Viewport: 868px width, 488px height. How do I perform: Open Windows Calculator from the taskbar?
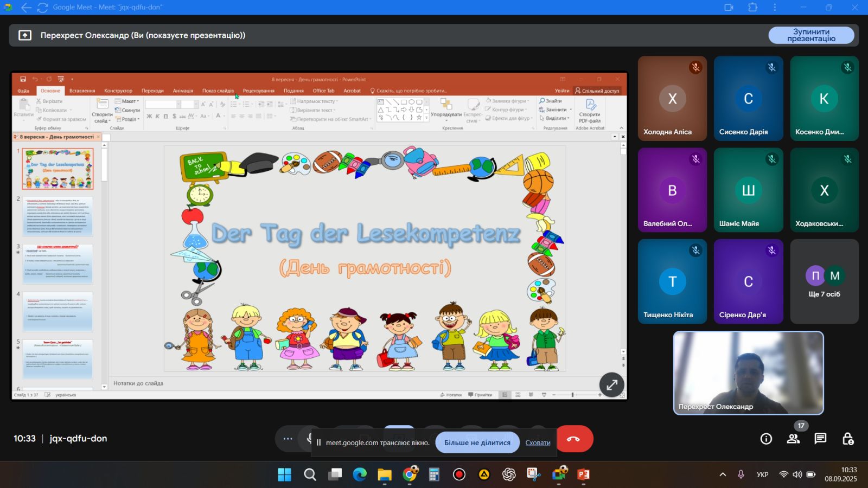pos(434,474)
